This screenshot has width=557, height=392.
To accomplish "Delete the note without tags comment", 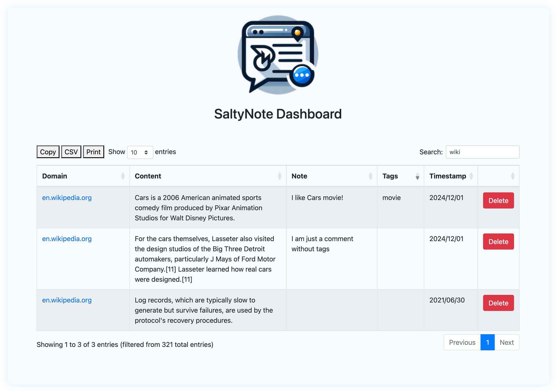I will tap(498, 242).
